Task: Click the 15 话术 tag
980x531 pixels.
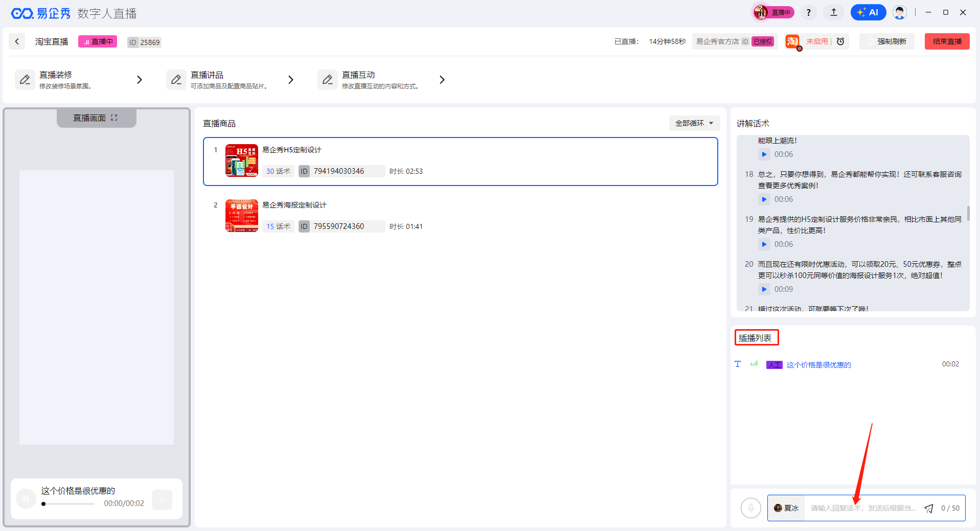Action: 278,226
